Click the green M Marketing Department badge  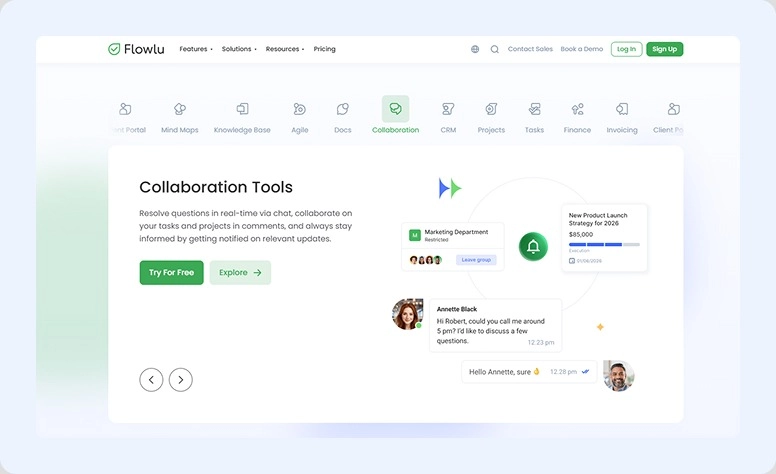pyautogui.click(x=415, y=235)
